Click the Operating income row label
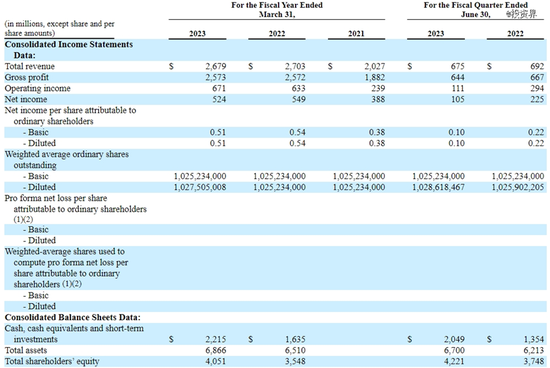 37,88
